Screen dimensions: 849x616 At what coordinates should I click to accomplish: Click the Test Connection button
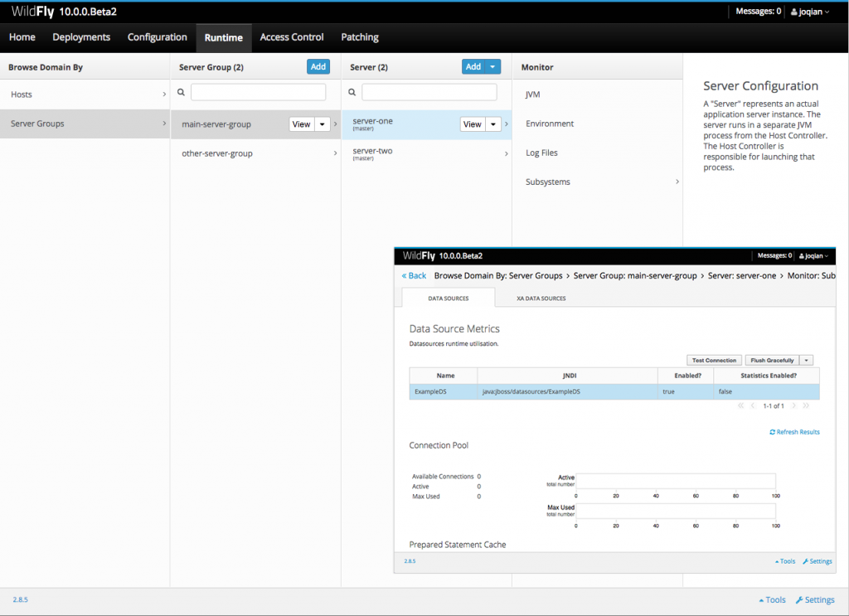[x=714, y=361]
